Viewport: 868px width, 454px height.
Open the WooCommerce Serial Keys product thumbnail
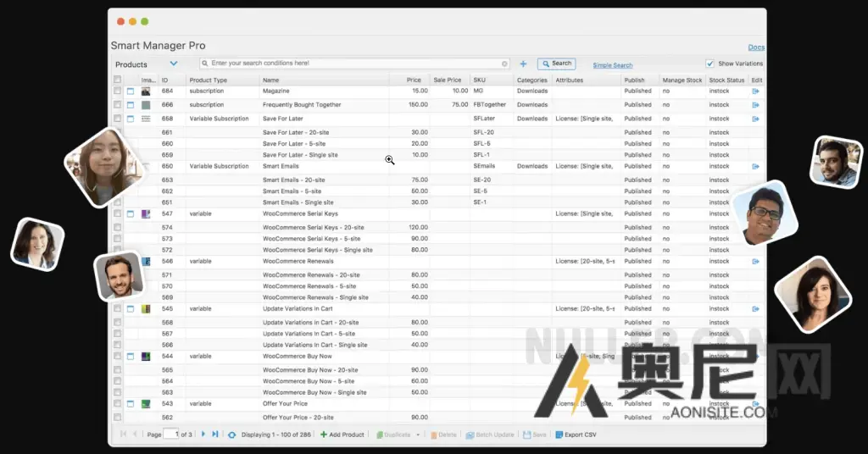tap(146, 214)
